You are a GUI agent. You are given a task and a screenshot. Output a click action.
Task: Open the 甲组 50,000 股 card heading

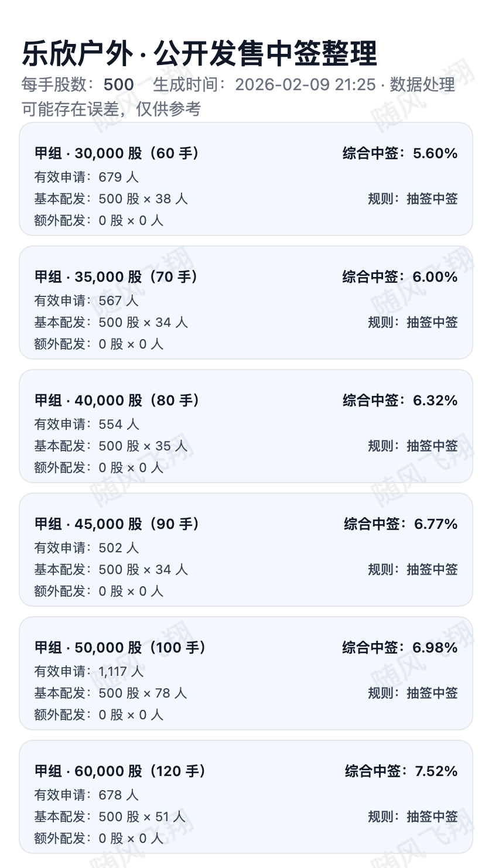120,648
